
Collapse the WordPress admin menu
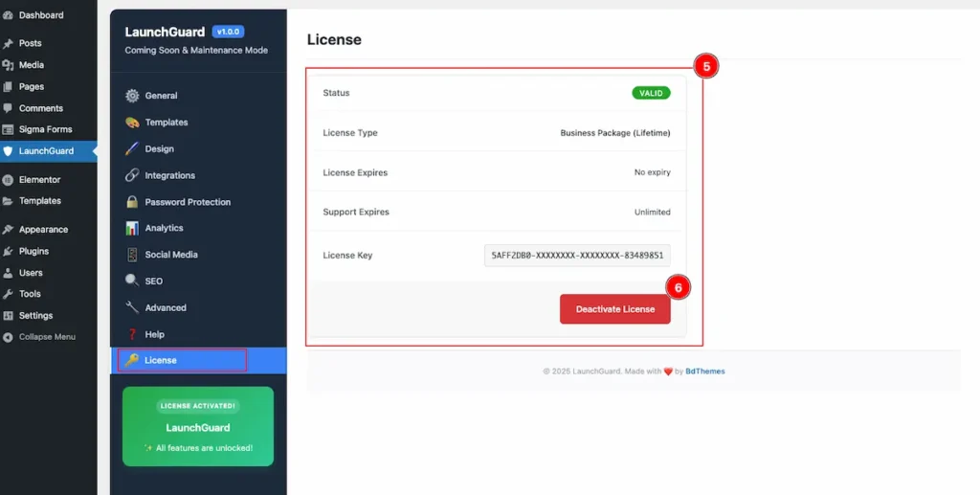click(x=47, y=337)
